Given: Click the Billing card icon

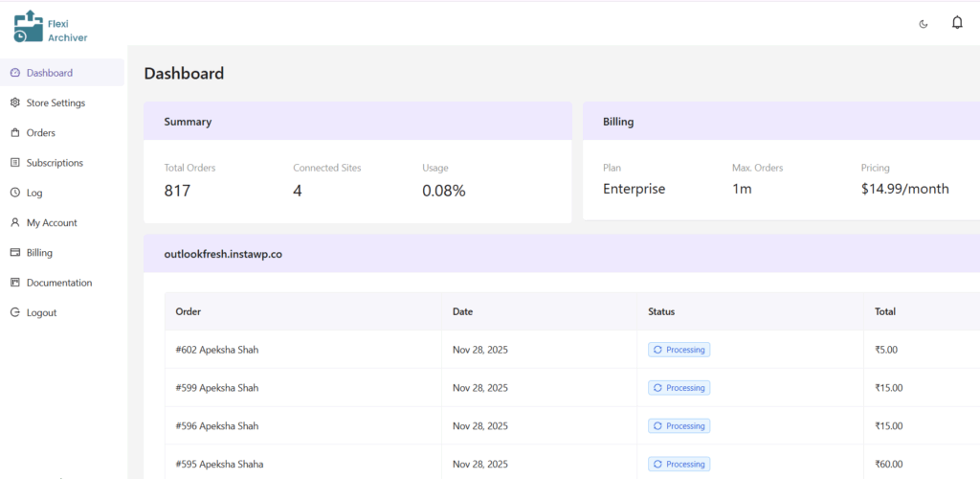Looking at the screenshot, I should coord(15,253).
